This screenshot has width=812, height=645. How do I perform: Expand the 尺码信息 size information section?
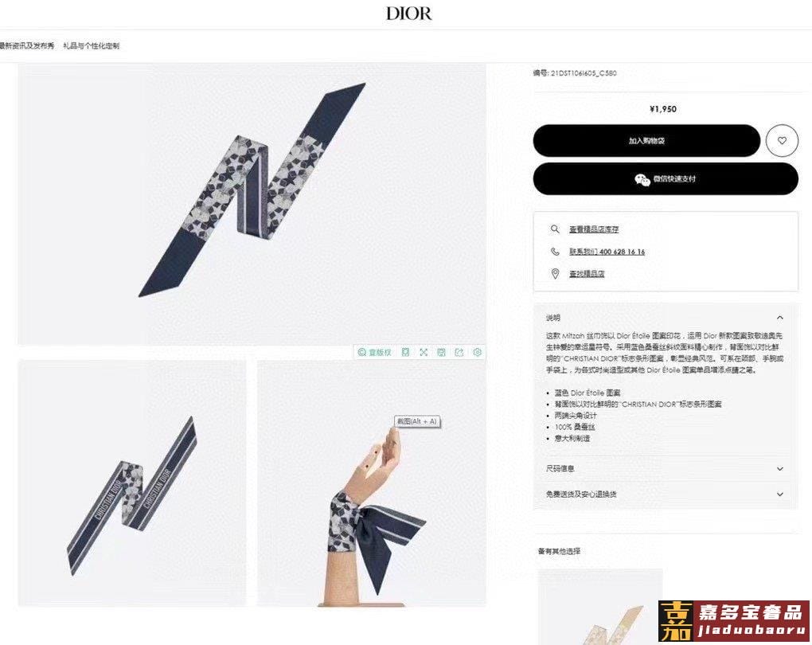[666, 468]
